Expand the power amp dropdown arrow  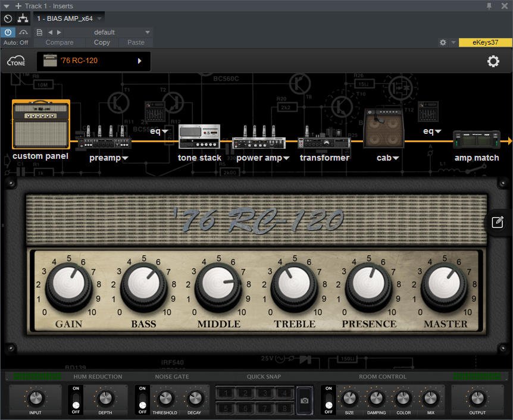[x=286, y=158]
